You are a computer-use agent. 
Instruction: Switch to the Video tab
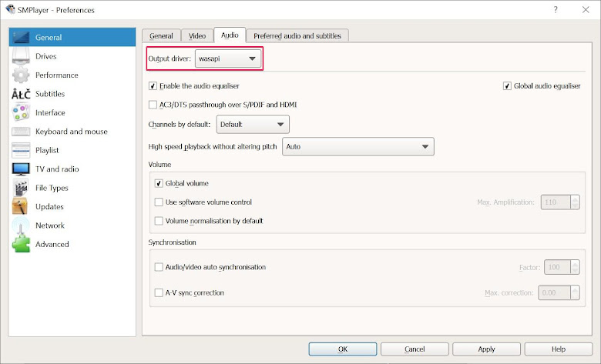[197, 35]
